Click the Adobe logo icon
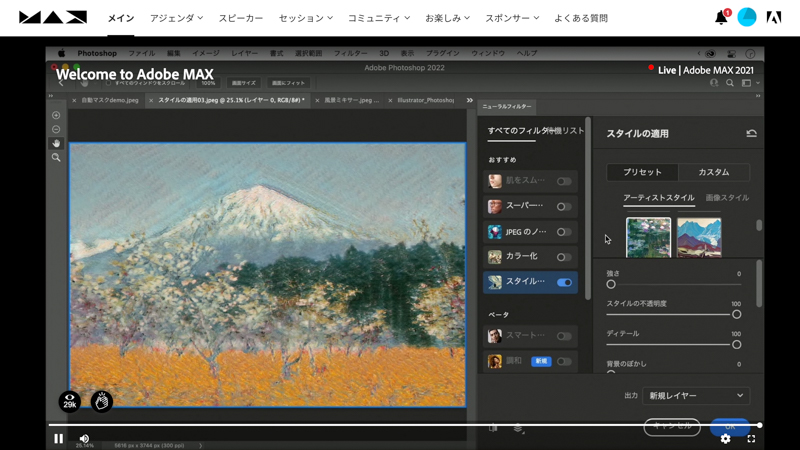This screenshot has width=800, height=450. (774, 18)
